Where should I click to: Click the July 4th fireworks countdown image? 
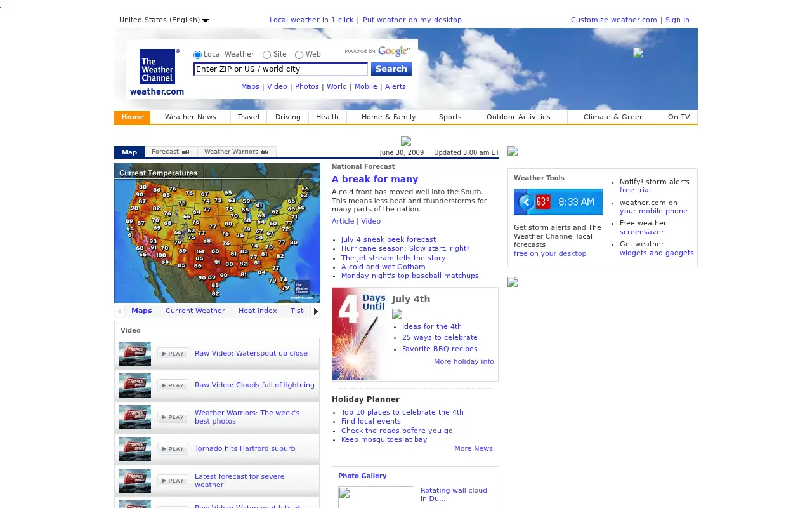[359, 334]
